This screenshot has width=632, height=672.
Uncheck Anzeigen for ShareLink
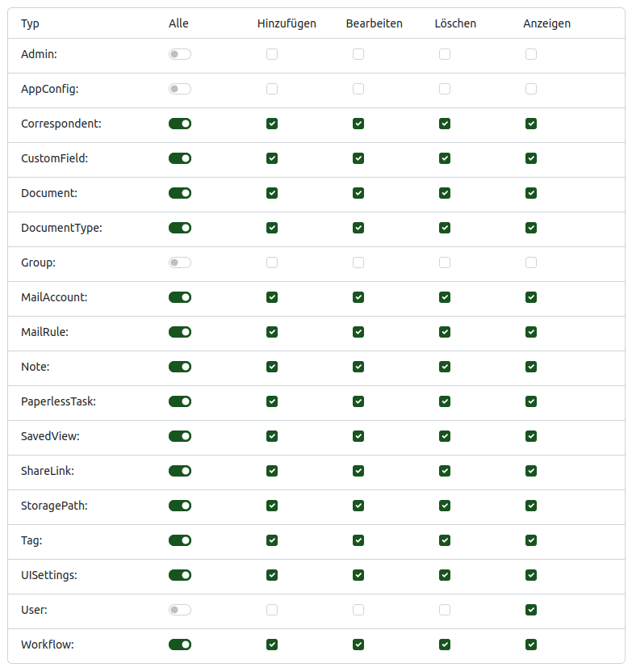tap(531, 471)
